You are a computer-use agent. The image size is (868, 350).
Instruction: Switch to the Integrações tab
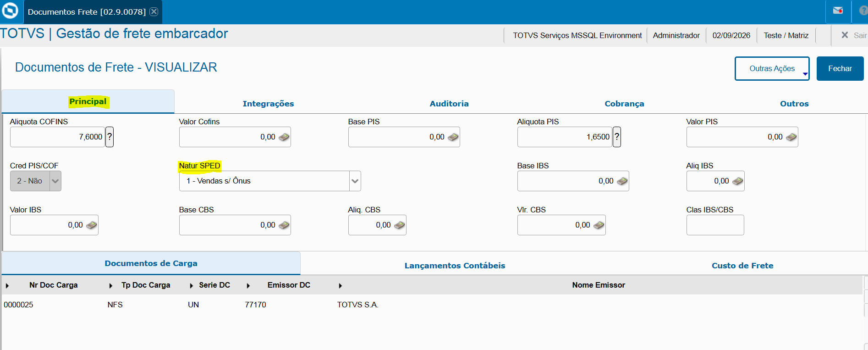268,104
